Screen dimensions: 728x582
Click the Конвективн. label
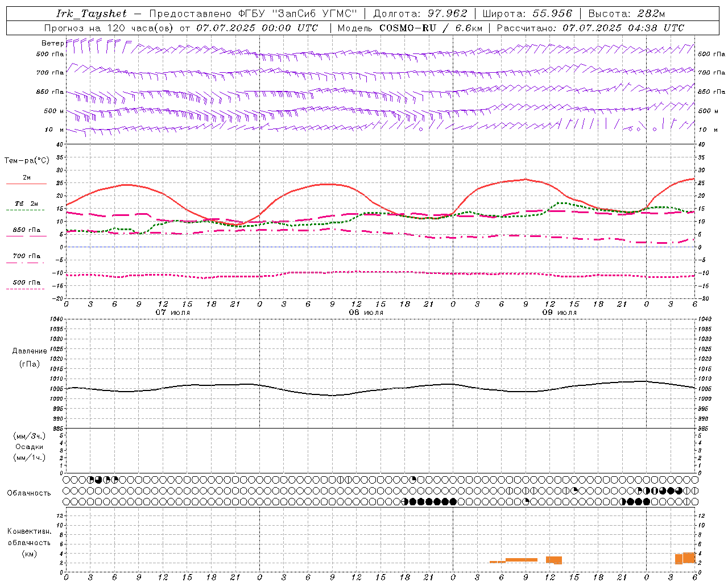(x=30, y=531)
